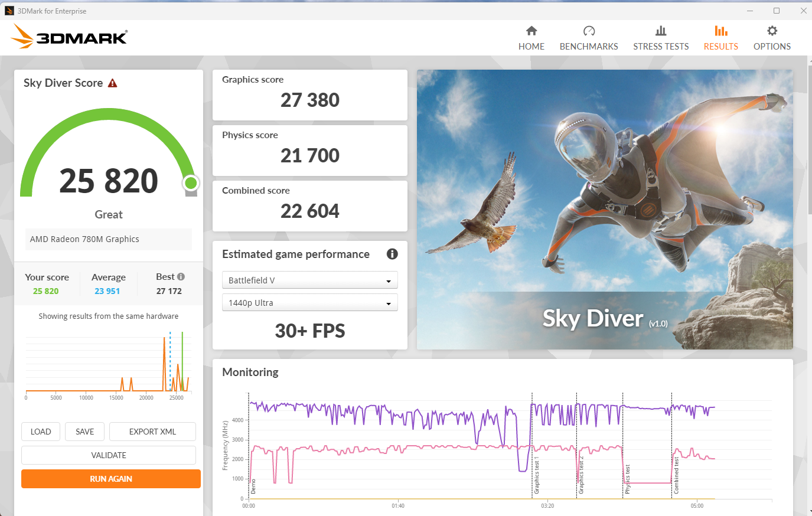812x516 pixels.
Task: Click the Best score value 27 172
Action: (169, 291)
